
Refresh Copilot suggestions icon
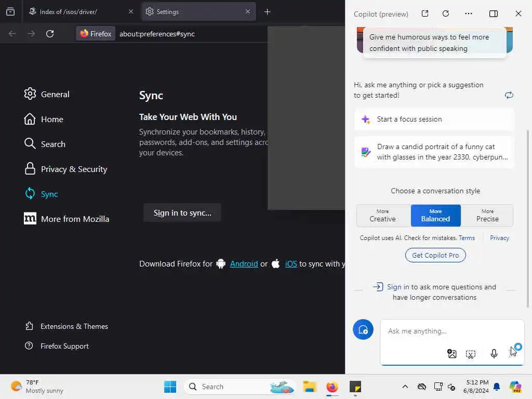point(509,95)
